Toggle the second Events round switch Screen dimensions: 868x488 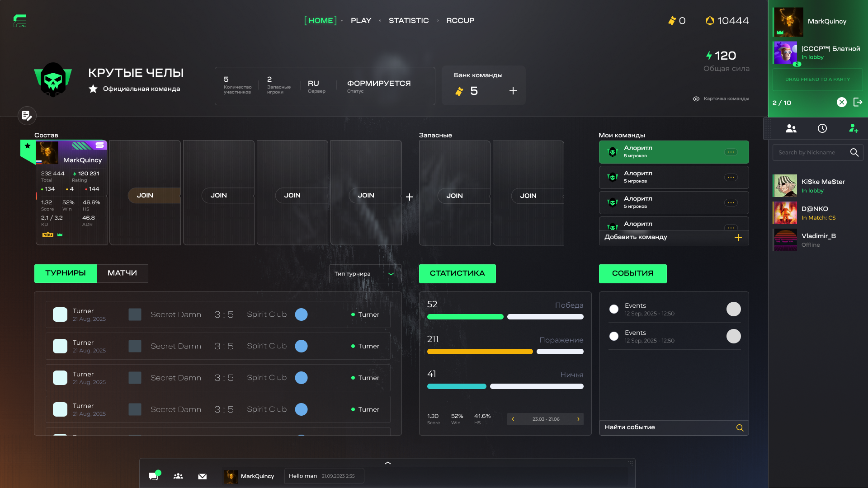733,336
